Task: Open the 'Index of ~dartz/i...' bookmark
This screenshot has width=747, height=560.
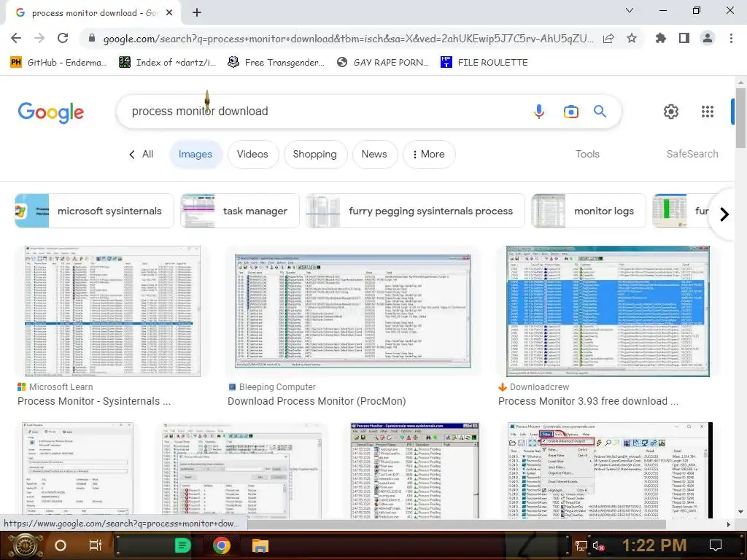Action: [168, 63]
